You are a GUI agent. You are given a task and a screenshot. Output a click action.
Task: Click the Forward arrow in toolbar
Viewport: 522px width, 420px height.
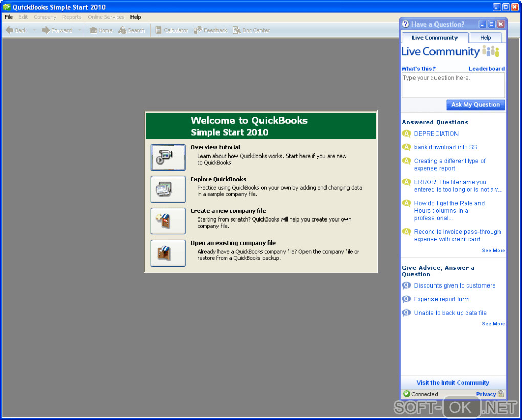coord(57,30)
